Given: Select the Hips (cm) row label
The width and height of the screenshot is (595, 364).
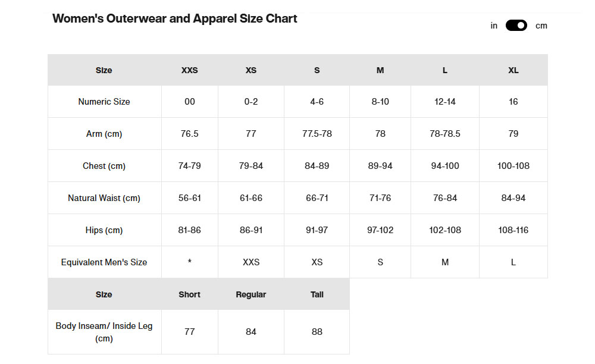Looking at the screenshot, I should tap(104, 230).
